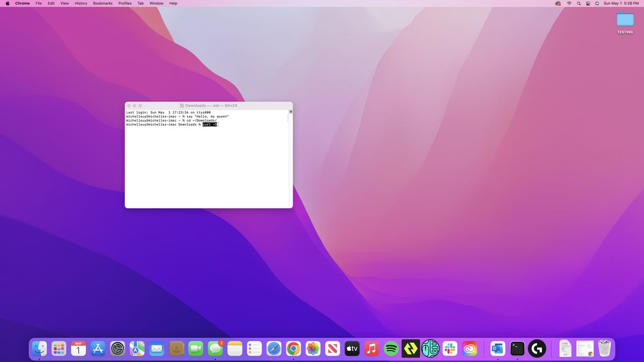
Task: Launch Safari from the Dock
Action: pos(274,349)
